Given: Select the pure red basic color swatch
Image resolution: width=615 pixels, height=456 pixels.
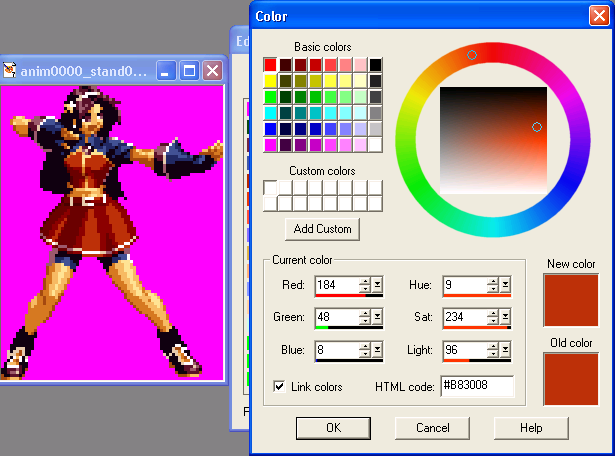Looking at the screenshot, I should pyautogui.click(x=270, y=65).
